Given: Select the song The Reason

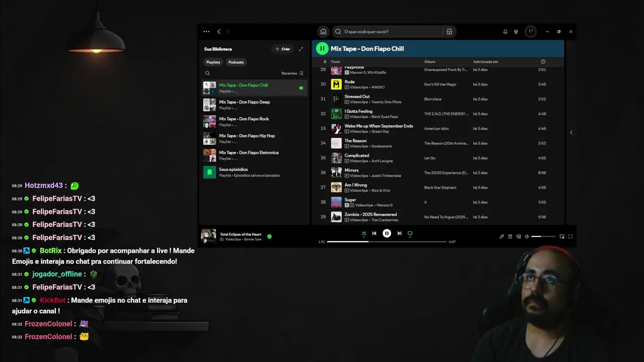Looking at the screenshot, I should pyautogui.click(x=438, y=143).
